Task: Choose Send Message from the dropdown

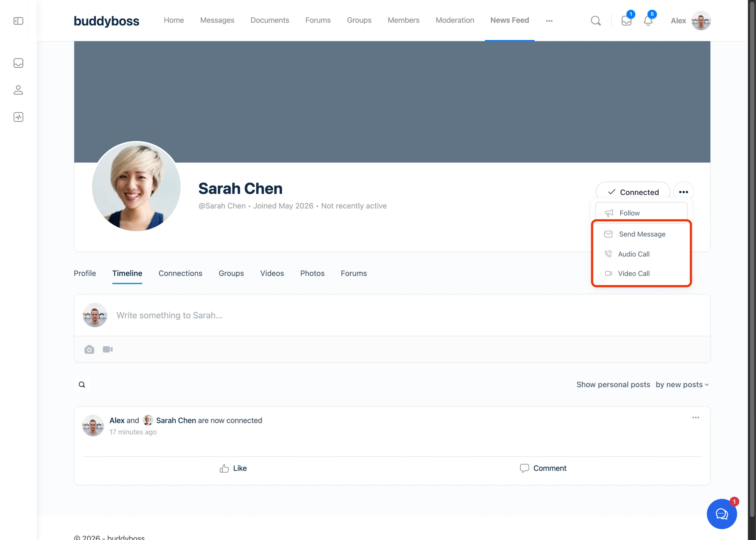Action: (641, 234)
